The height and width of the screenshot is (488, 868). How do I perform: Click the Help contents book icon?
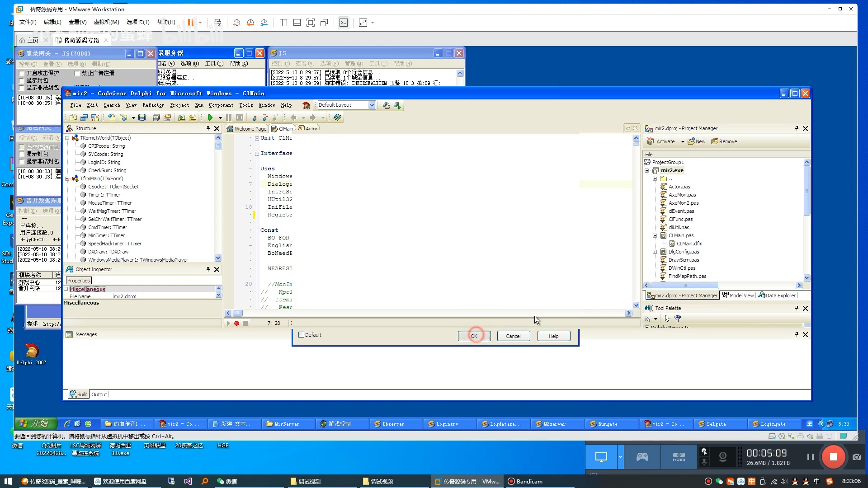pyautogui.click(x=337, y=117)
